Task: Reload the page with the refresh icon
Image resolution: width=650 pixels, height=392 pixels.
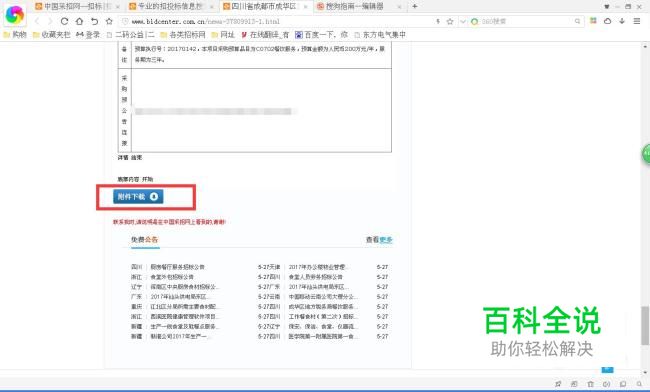Action: point(64,21)
